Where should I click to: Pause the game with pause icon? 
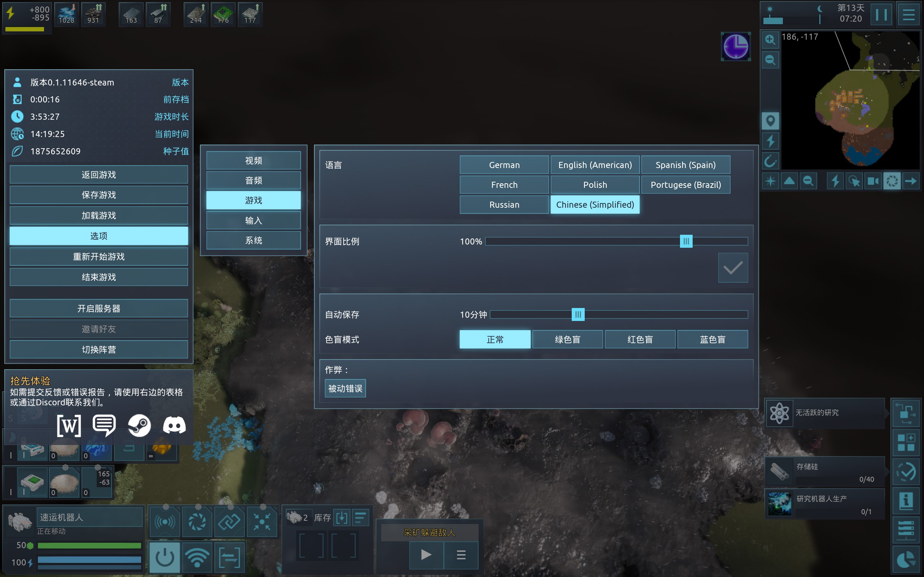point(881,15)
